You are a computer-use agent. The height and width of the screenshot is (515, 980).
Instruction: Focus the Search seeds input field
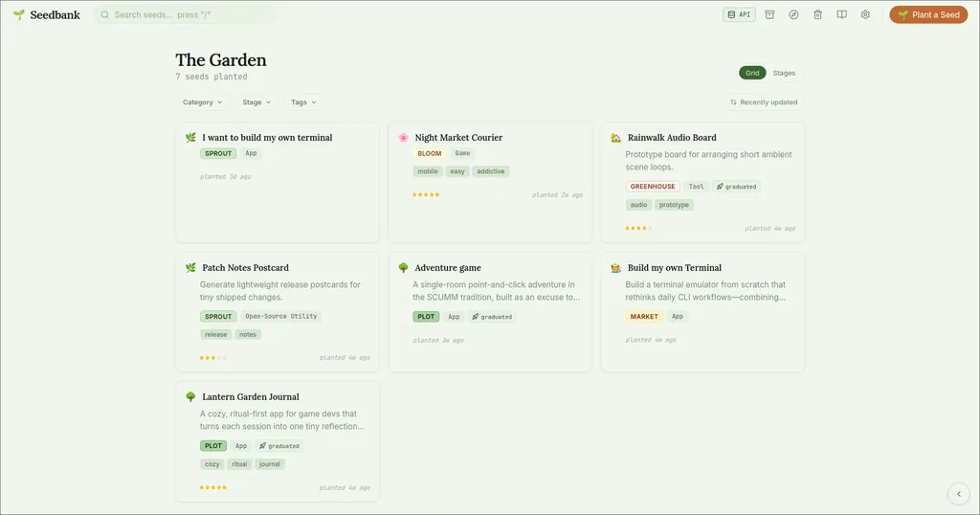click(x=185, y=14)
